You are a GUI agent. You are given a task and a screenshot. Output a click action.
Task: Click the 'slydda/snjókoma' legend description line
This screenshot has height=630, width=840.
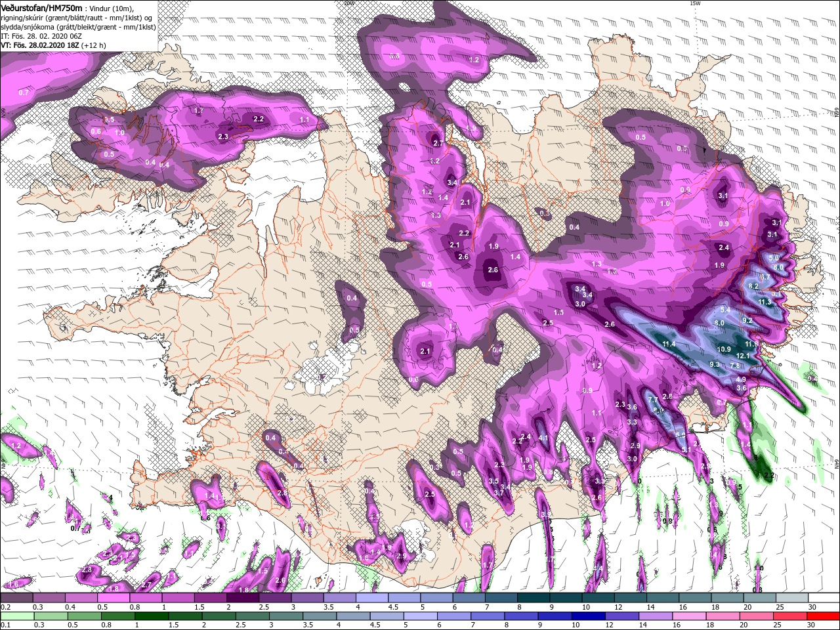(78, 27)
